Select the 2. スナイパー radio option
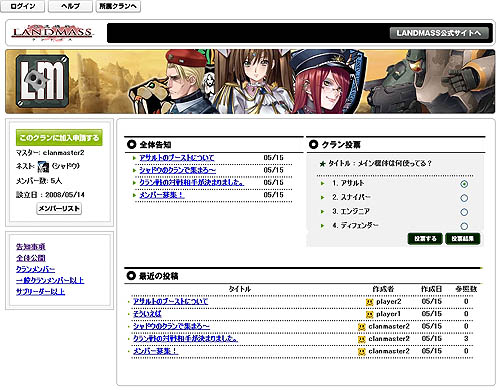 pos(464,198)
